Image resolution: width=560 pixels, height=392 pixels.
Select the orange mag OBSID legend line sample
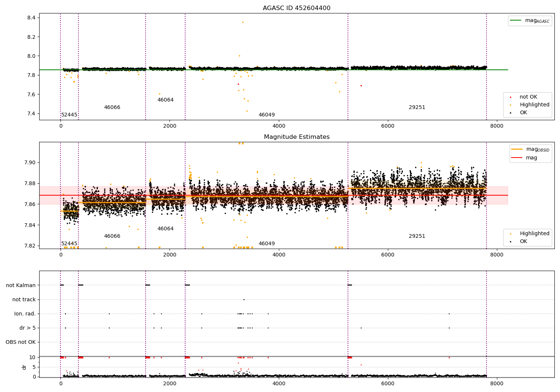pyautogui.click(x=517, y=149)
